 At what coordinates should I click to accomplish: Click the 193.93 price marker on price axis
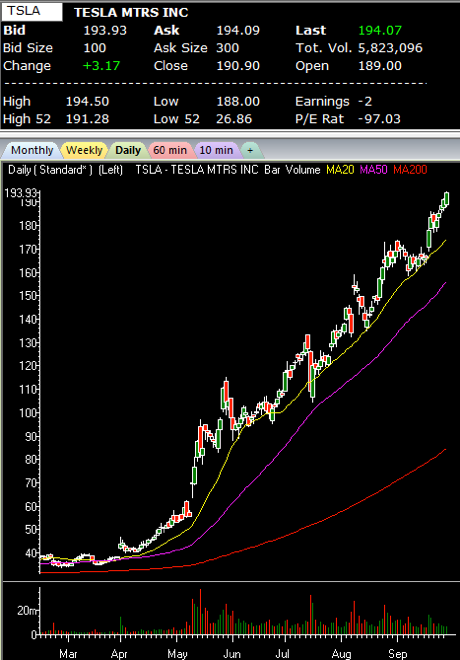[x=21, y=193]
